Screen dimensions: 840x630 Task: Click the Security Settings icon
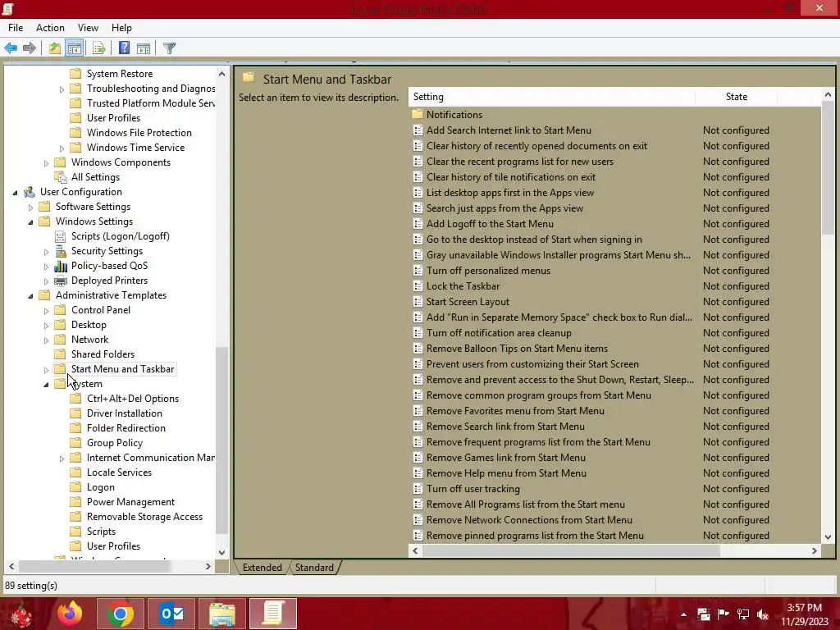[x=61, y=251]
